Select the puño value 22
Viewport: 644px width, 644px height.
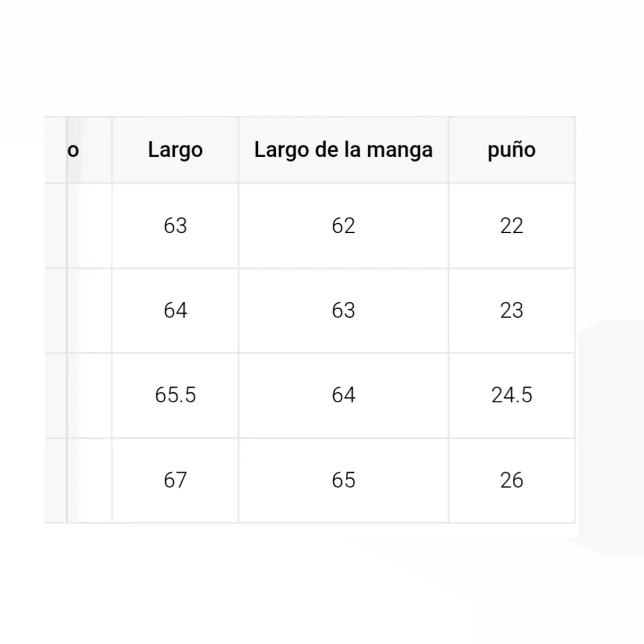511,226
